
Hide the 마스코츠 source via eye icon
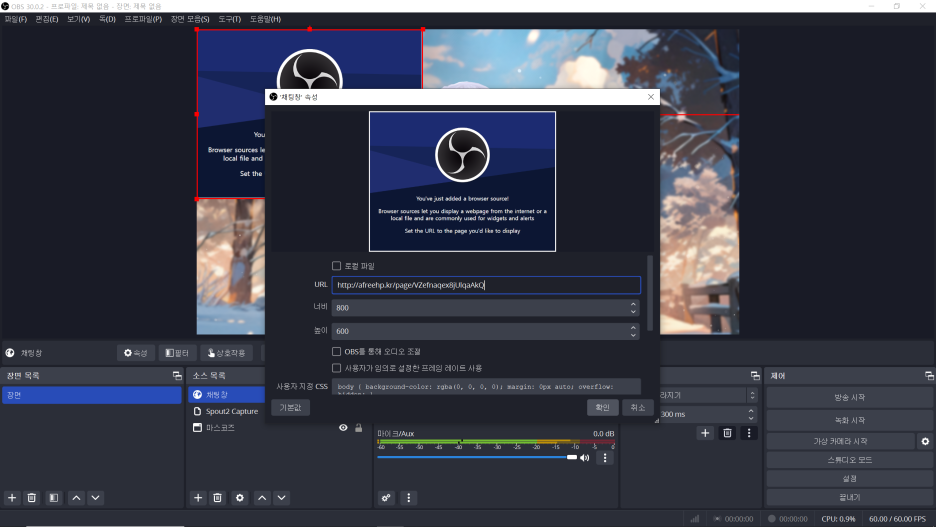[343, 428]
